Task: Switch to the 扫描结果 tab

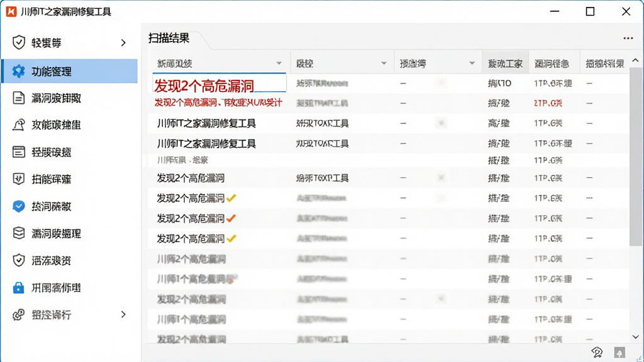Action: point(169,38)
